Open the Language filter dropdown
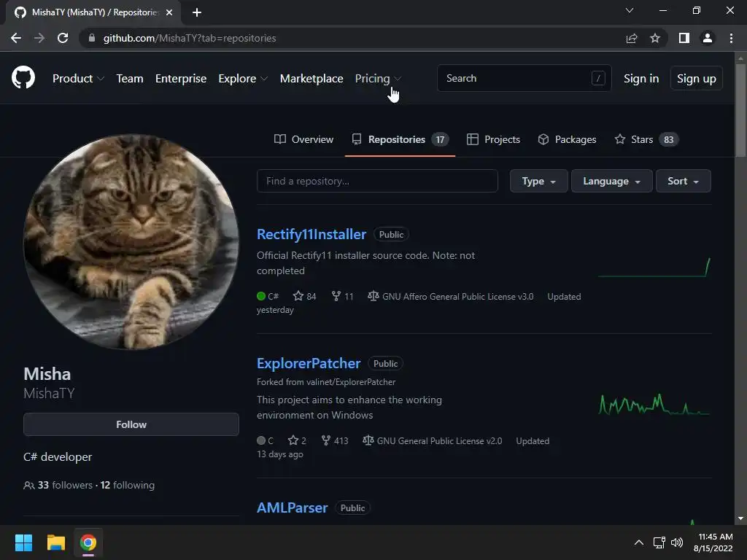Screen dimensions: 747x560 (612, 181)
